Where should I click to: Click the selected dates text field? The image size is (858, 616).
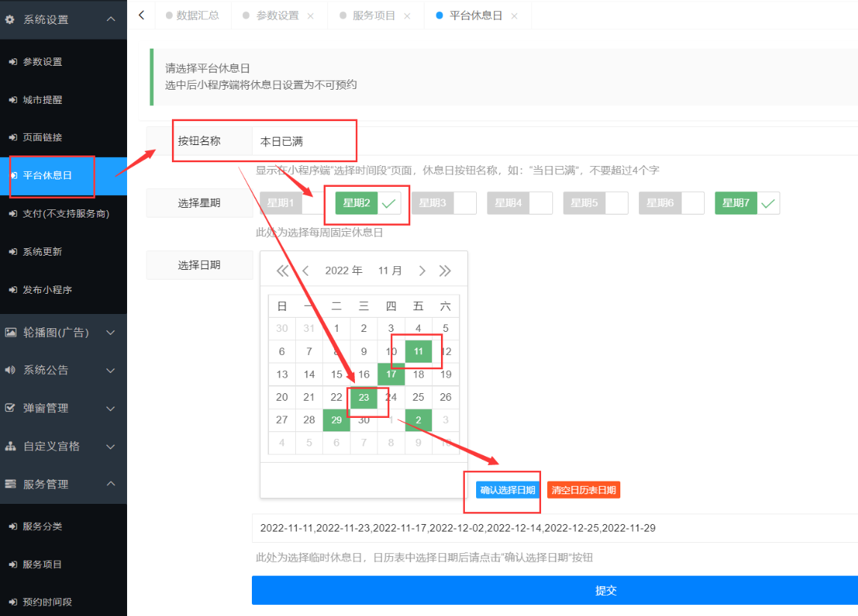pos(555,528)
